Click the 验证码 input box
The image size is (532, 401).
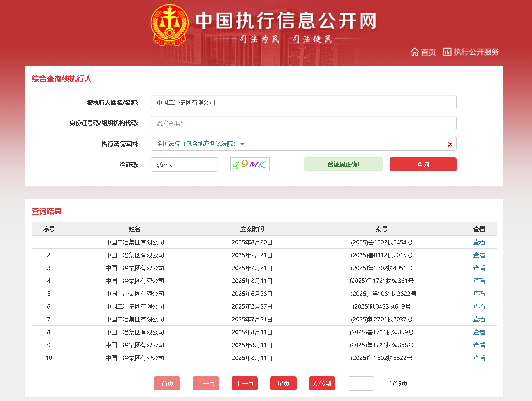[184, 164]
